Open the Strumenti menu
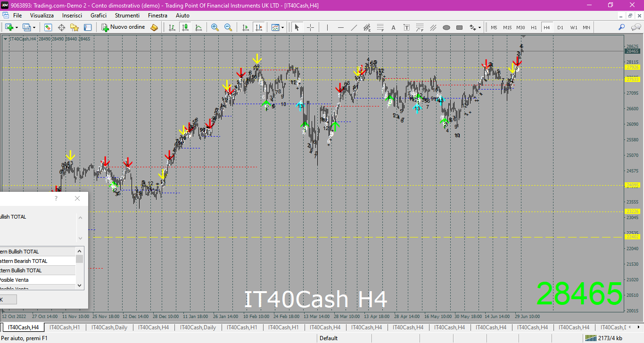This screenshot has height=343, width=644. [127, 16]
